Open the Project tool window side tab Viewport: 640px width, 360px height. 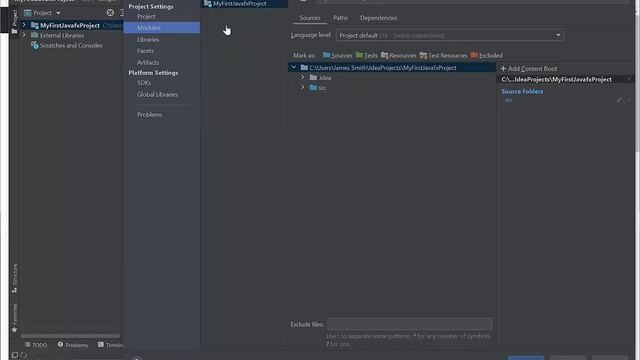point(14,21)
